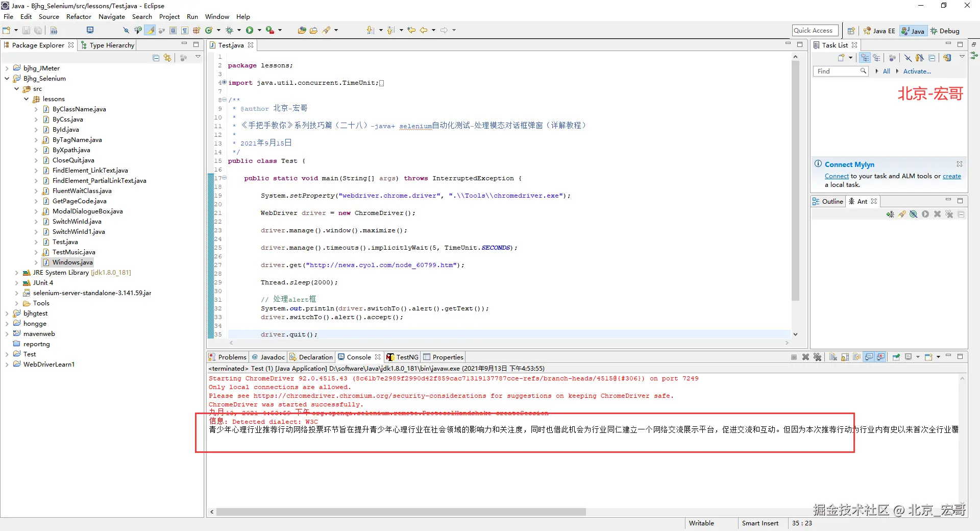
Task: Click the Open Type icon
Action: point(302,31)
